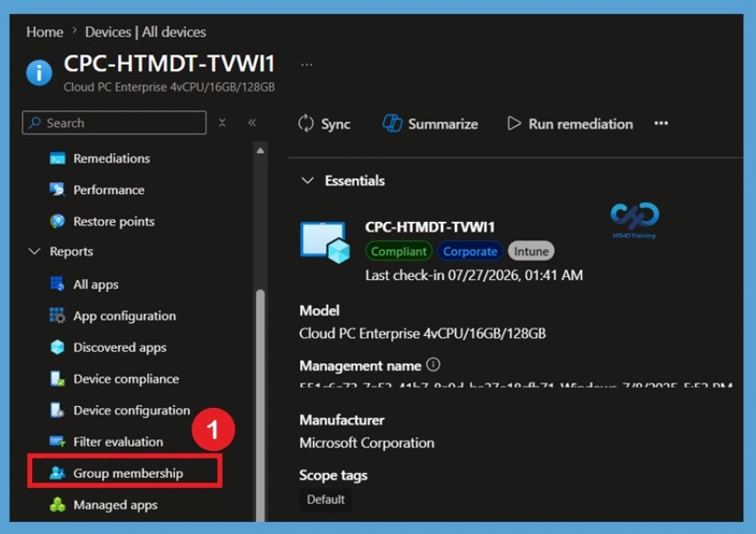756x534 pixels.
Task: Click the Compliant status badge
Action: (398, 251)
